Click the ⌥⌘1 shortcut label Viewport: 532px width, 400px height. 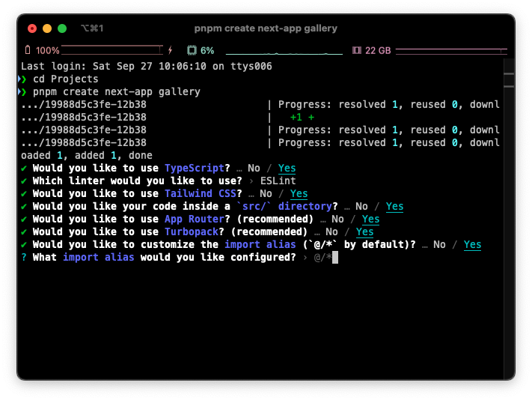tap(92, 28)
